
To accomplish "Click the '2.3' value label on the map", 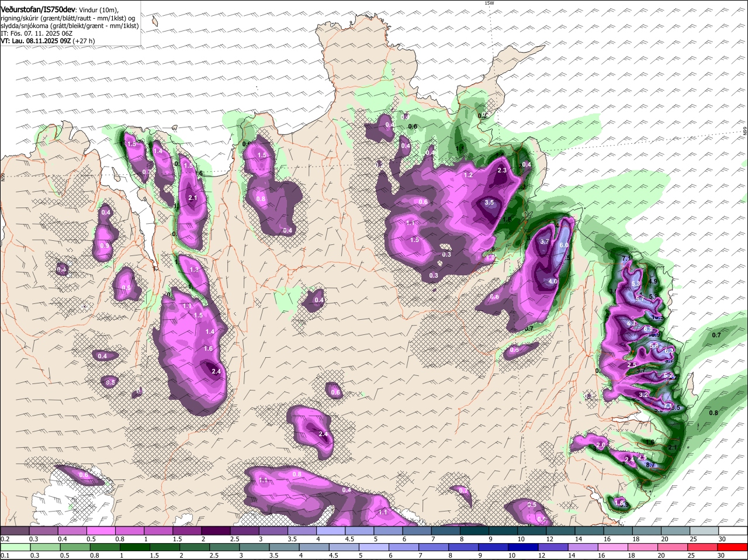I will click(501, 170).
